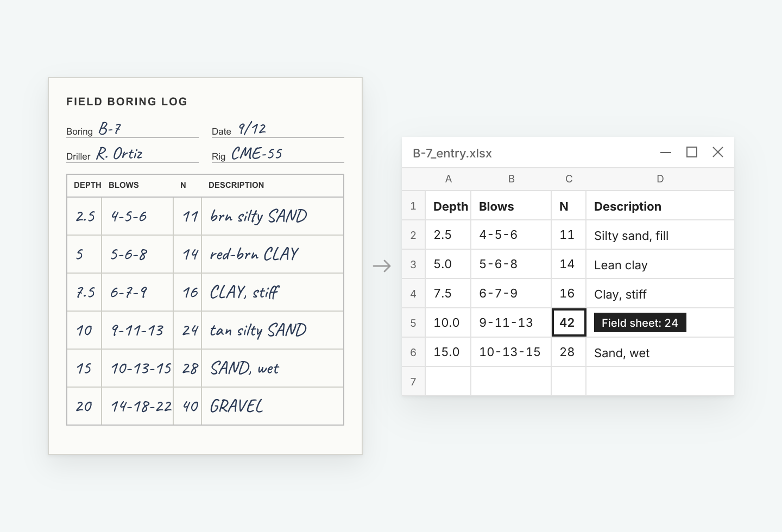This screenshot has width=782, height=532.
Task: Click handwritten driller name 'R. Ortiz'
Action: click(119, 154)
